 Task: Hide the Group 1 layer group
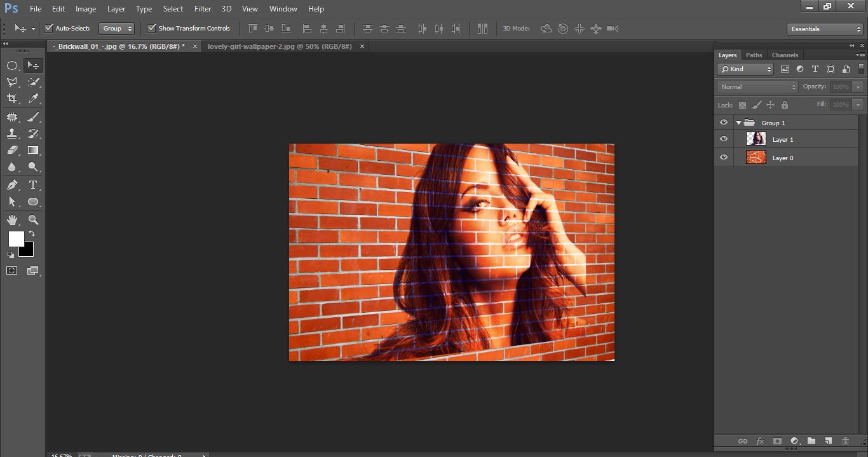point(724,122)
